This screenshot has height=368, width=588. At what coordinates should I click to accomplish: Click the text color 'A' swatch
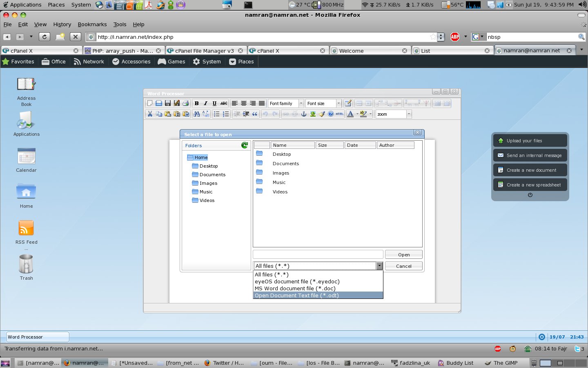pyautogui.click(x=350, y=114)
